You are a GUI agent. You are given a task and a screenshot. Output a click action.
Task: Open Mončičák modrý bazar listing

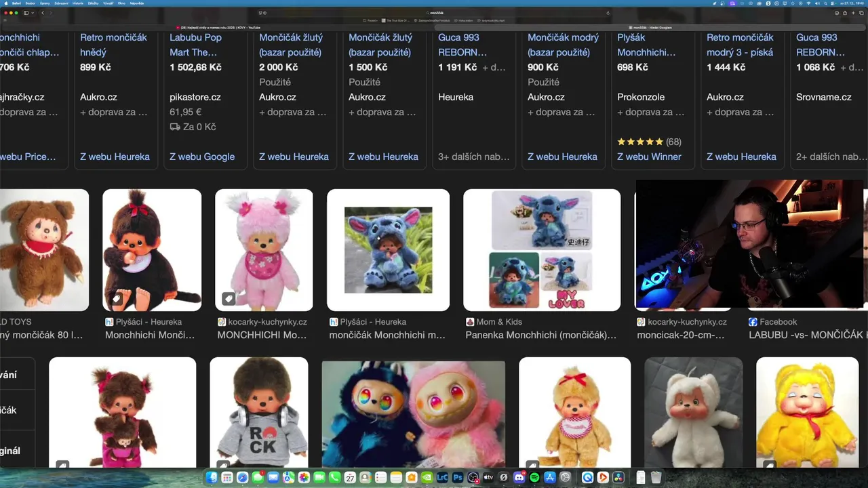[563, 45]
